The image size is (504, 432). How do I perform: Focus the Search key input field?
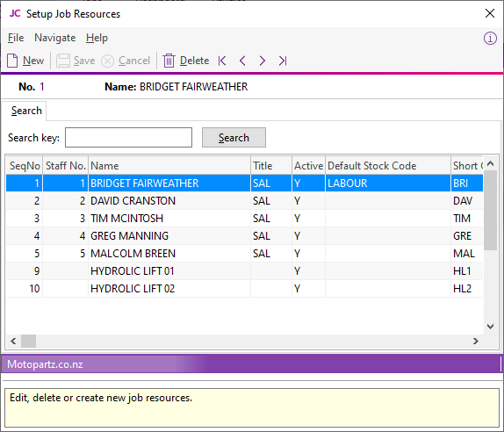pyautogui.click(x=128, y=138)
